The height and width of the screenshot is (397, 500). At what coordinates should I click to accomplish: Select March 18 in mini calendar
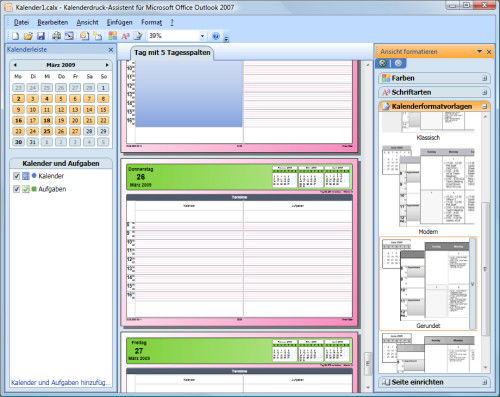(x=47, y=120)
